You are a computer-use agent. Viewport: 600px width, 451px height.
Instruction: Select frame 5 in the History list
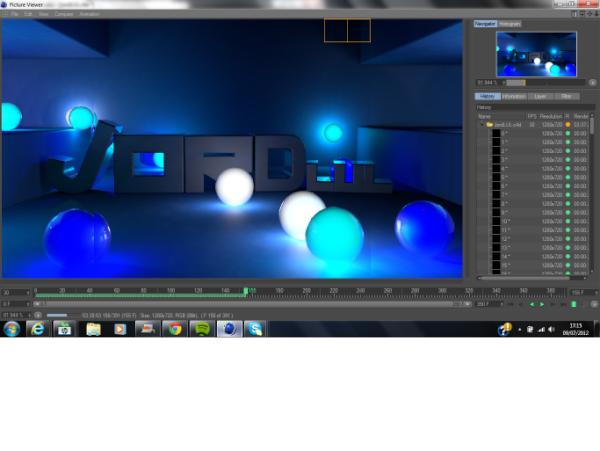pos(533,177)
